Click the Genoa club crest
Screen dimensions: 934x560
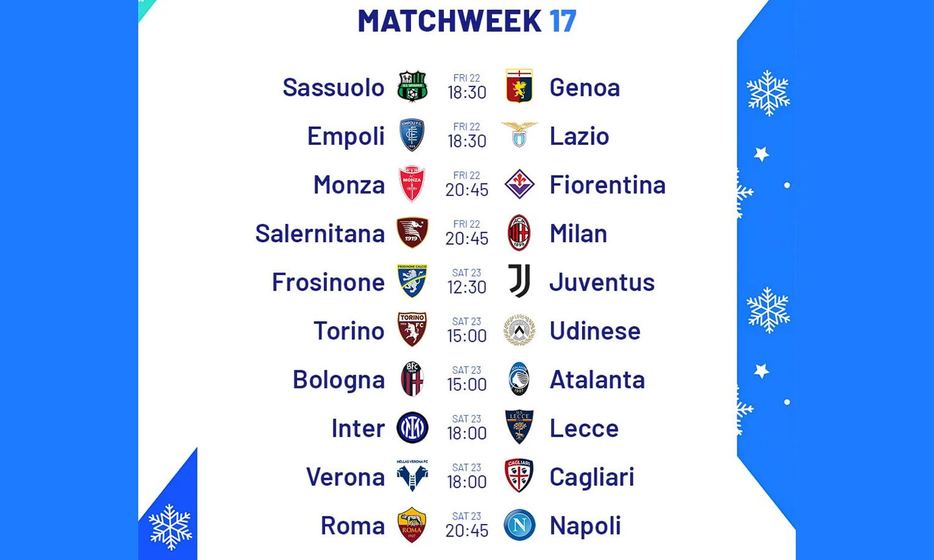pos(519,86)
